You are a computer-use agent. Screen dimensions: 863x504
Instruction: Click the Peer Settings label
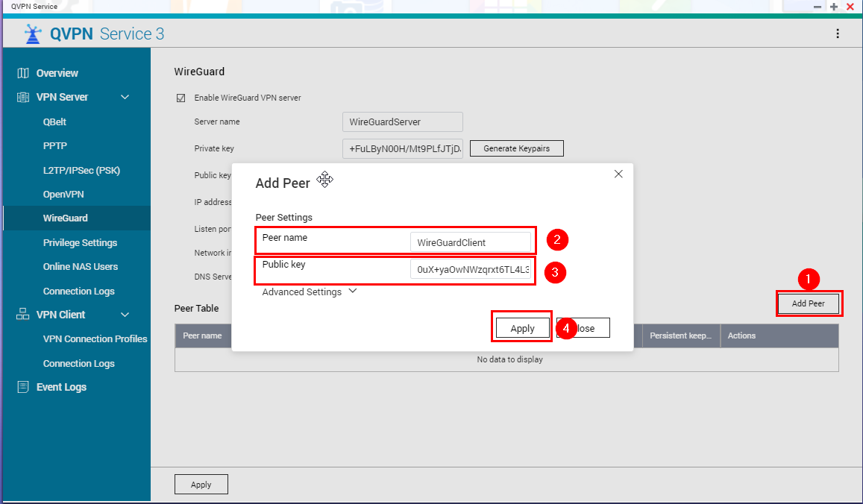(284, 218)
